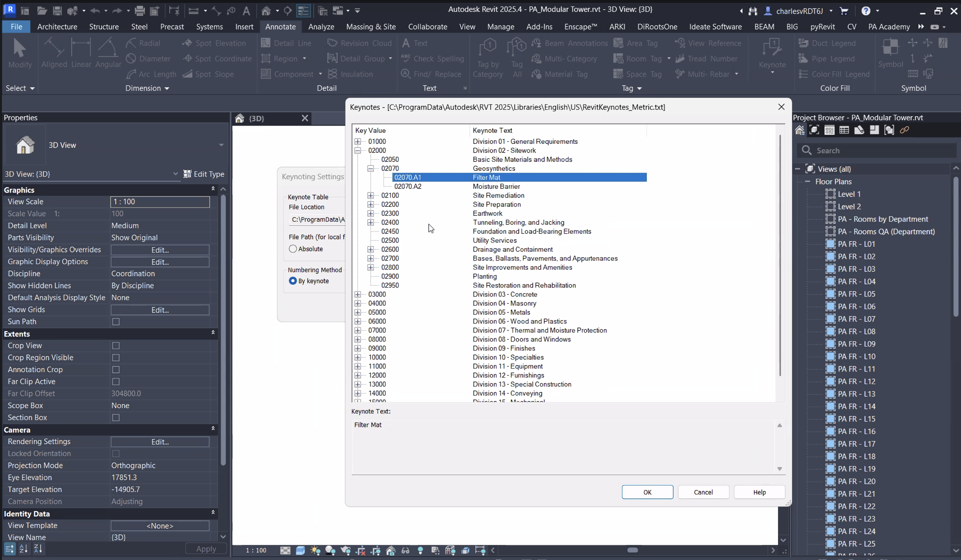Collapse the Floor Plans tree node
Image resolution: width=961 pixels, height=560 pixels.
coord(808,182)
